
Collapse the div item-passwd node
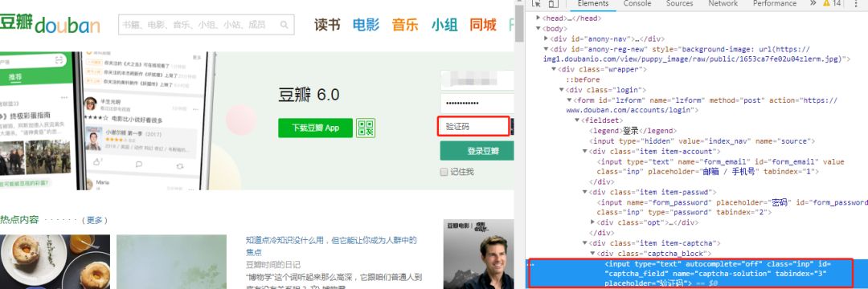(585, 192)
